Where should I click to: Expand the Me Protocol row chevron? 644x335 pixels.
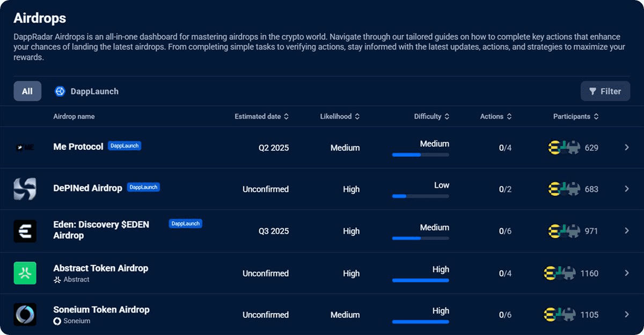click(626, 147)
